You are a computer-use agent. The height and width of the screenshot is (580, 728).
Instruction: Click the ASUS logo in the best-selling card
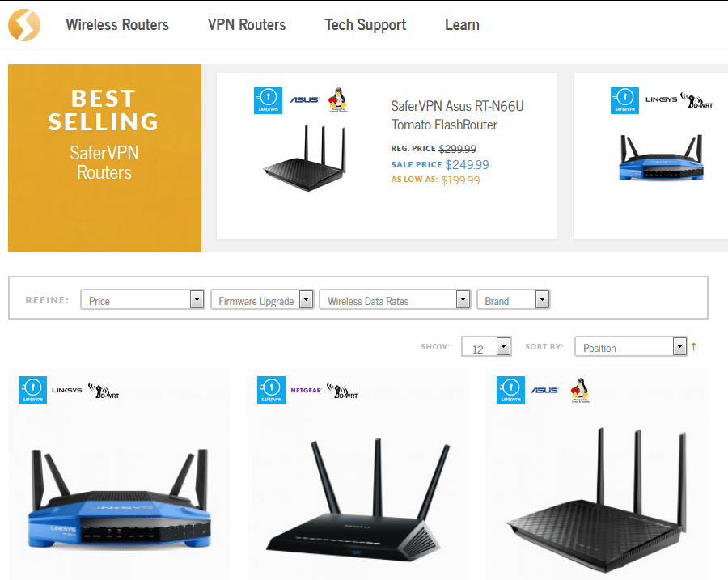pyautogui.click(x=305, y=99)
